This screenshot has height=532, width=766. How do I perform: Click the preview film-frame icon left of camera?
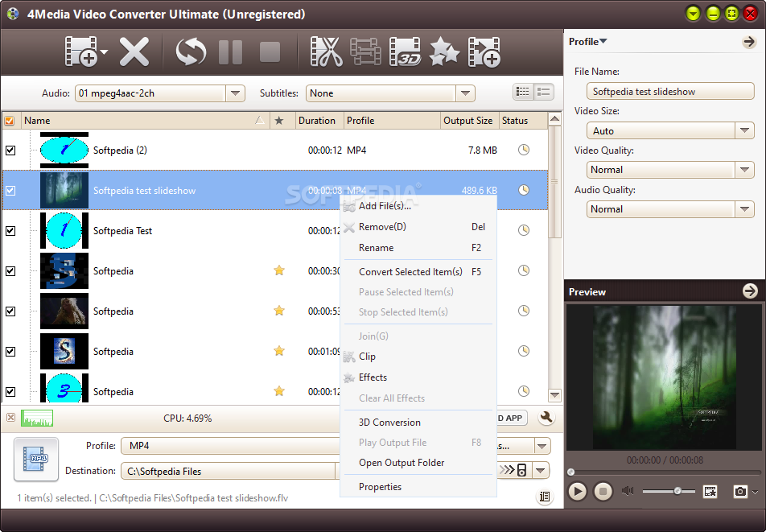pos(710,492)
